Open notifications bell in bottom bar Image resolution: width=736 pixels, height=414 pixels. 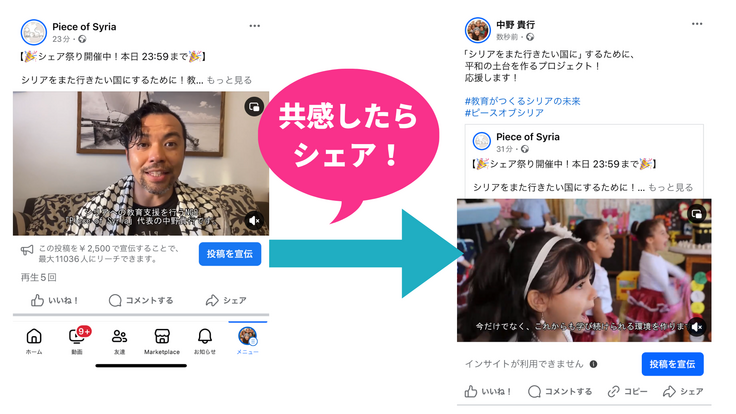coord(205,340)
